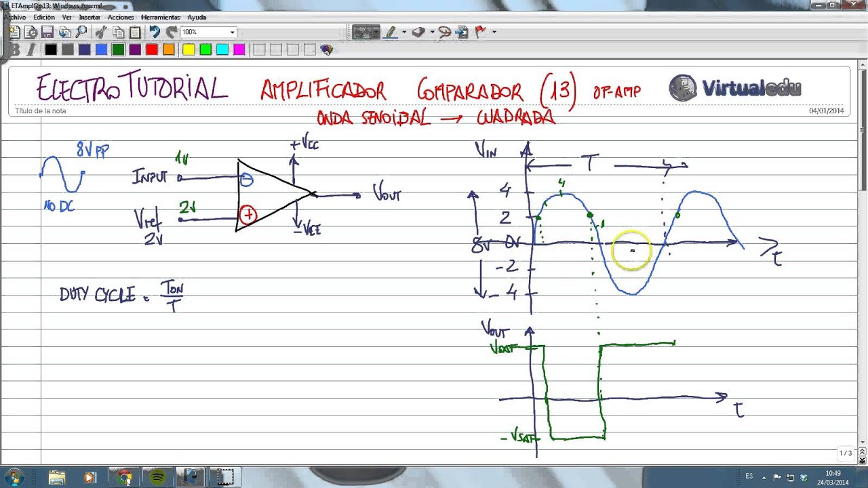868x488 pixels.
Task: Click the cut icon in the toolbar
Action: [x=101, y=32]
